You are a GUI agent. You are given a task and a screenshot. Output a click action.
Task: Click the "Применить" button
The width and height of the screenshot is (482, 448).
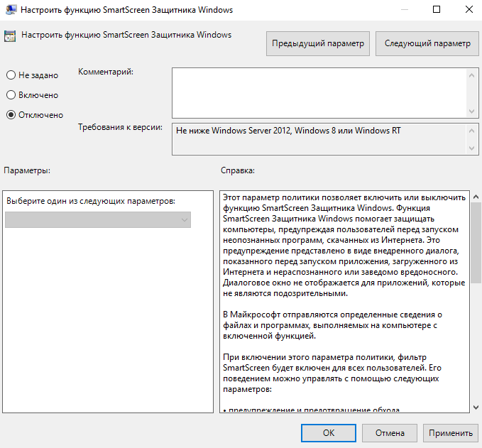(x=451, y=433)
